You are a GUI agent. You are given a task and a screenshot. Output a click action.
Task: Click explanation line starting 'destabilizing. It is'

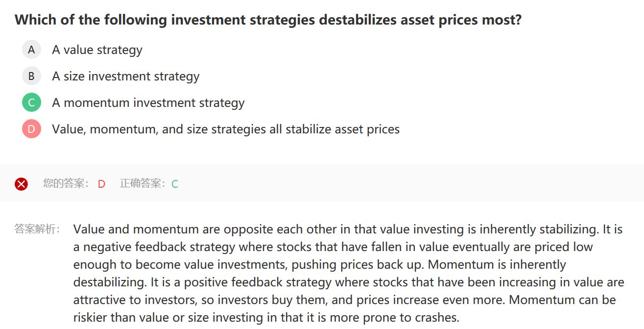(349, 282)
